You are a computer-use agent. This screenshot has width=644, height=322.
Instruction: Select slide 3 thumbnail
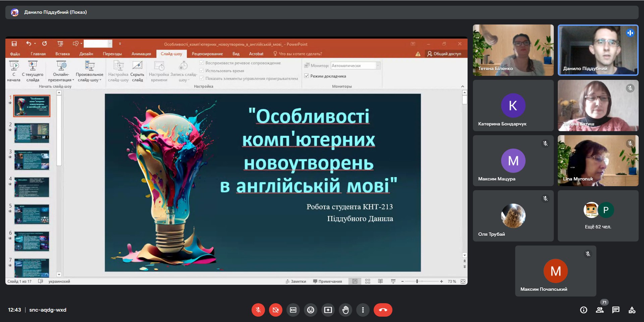point(32,160)
